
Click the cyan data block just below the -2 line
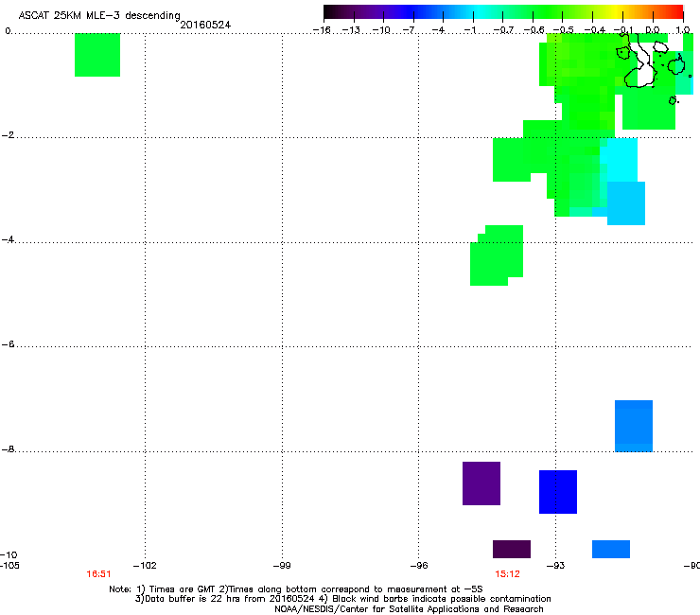point(621,160)
